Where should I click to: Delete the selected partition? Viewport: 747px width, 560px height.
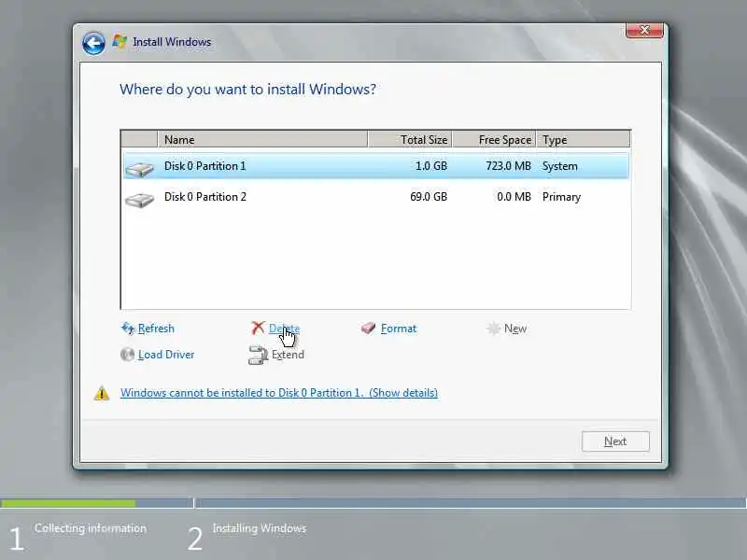(284, 329)
